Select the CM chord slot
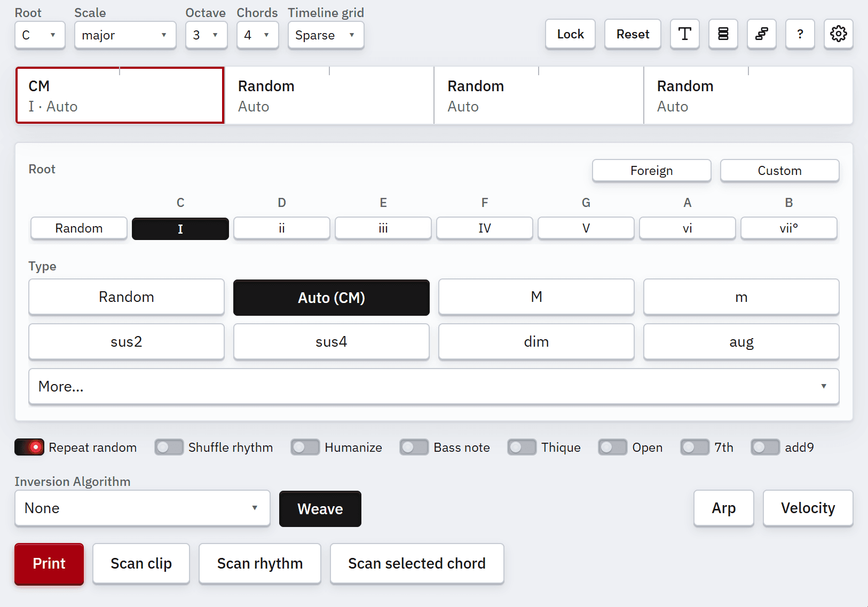The width and height of the screenshot is (868, 607). point(120,95)
